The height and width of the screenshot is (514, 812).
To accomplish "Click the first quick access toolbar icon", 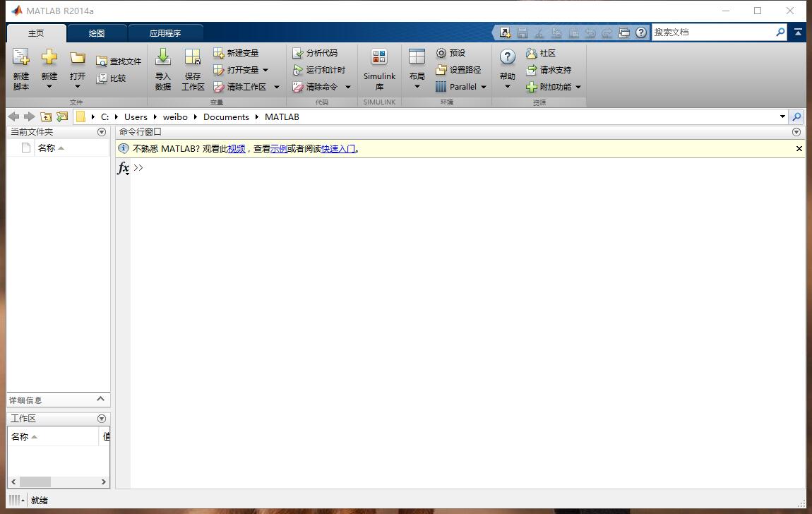I will point(505,32).
